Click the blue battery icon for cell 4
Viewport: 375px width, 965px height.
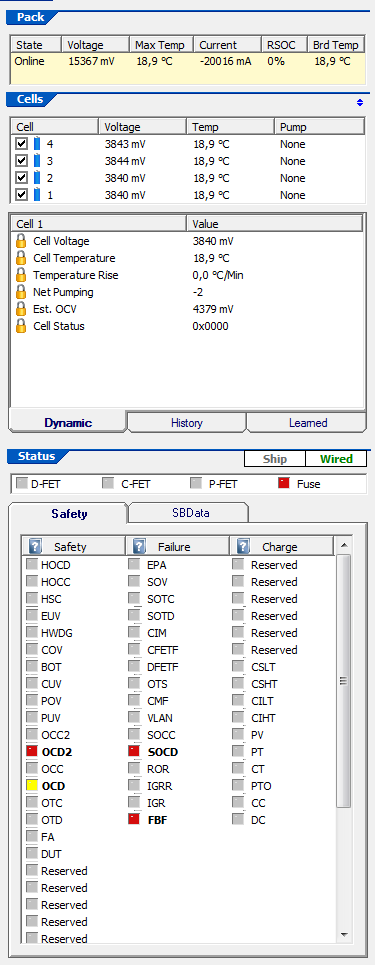point(36,144)
